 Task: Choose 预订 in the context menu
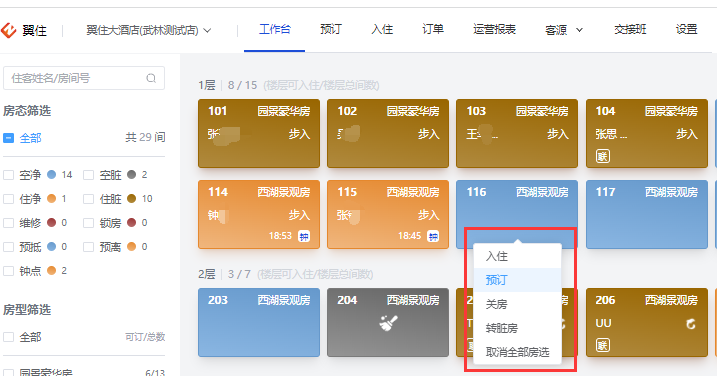[x=517, y=280]
